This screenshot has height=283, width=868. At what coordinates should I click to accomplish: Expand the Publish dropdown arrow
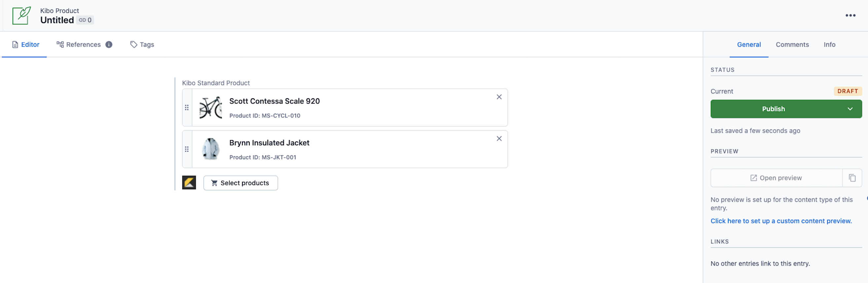(850, 109)
